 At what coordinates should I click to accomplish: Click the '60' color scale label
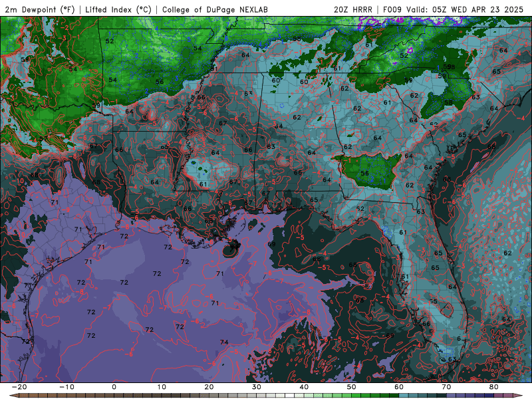399,387
